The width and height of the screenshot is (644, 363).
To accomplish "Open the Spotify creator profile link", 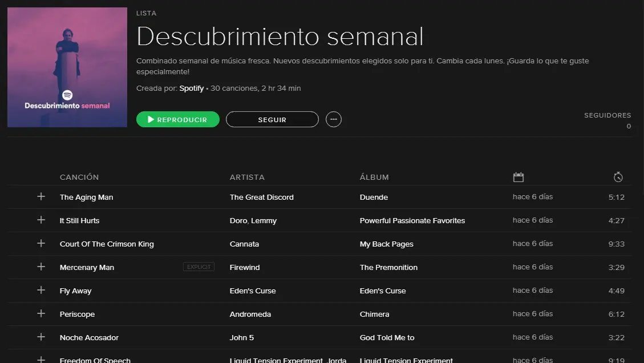I will pyautogui.click(x=191, y=88).
